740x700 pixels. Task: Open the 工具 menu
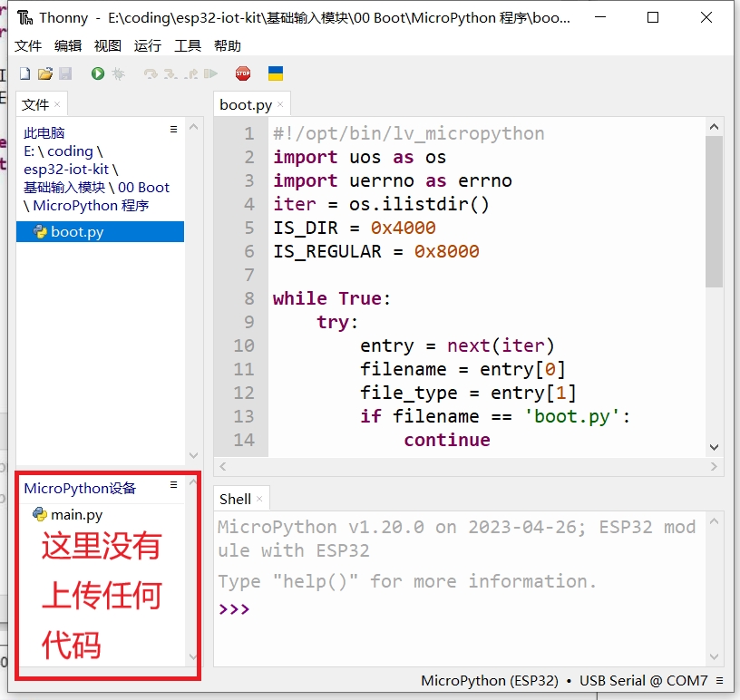(188, 46)
